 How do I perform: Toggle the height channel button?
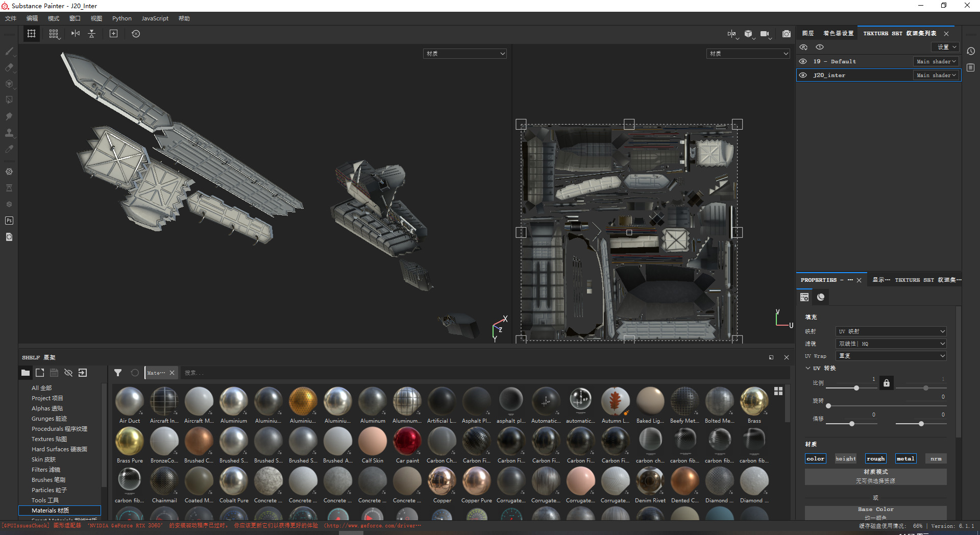click(x=845, y=458)
